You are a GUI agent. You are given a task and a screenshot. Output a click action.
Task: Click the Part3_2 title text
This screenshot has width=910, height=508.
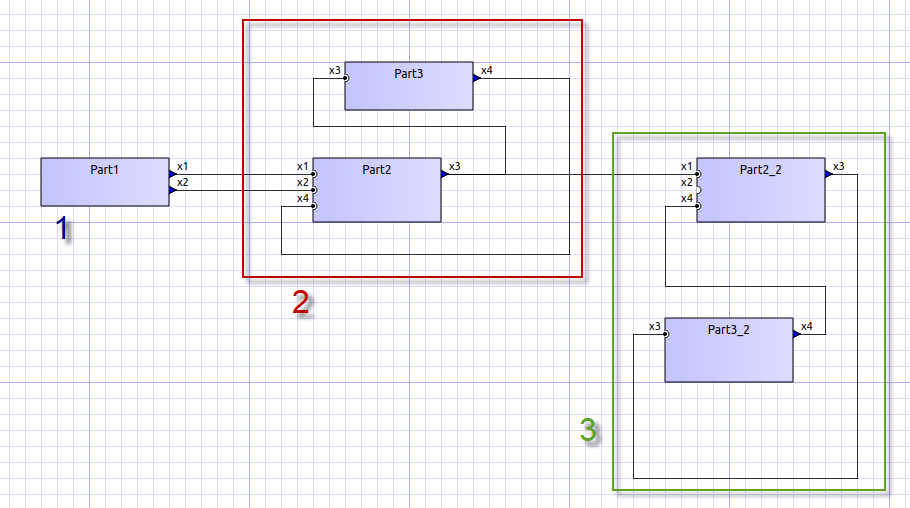click(x=728, y=330)
